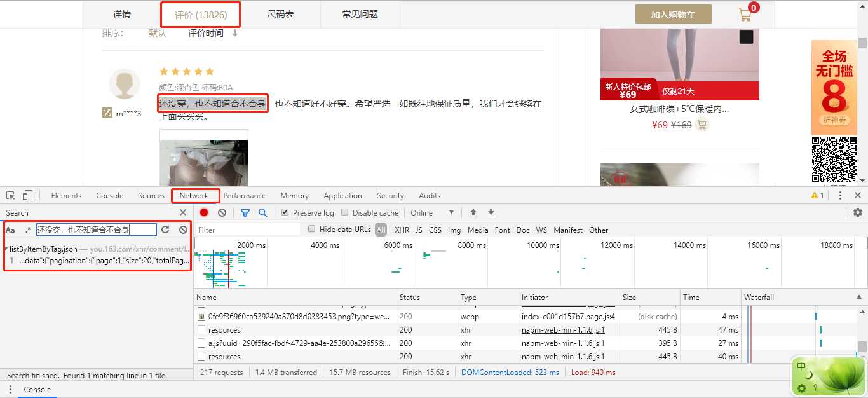Open the 尺码表 tab
Screen dimensions: 868x398
click(280, 14)
